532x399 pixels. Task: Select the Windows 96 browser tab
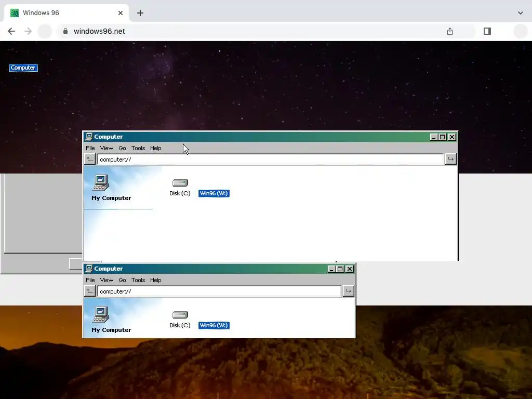pos(66,13)
